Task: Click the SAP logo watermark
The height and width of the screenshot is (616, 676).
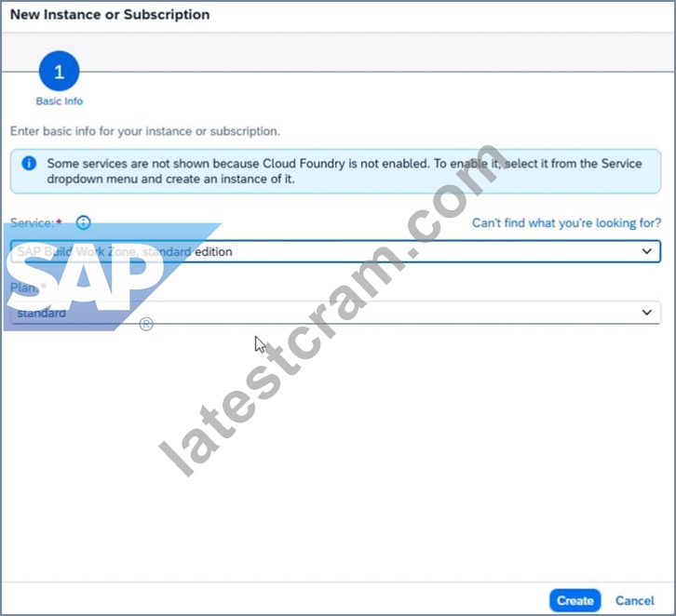Action: point(112,277)
